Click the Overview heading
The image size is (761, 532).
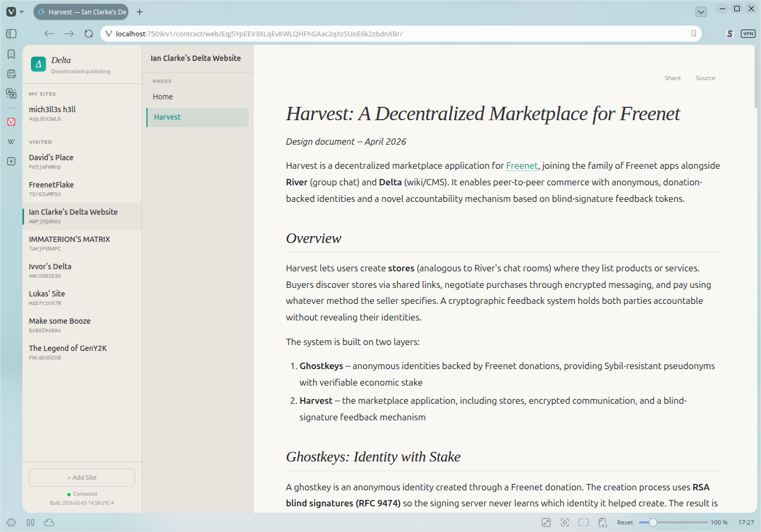pyautogui.click(x=314, y=238)
